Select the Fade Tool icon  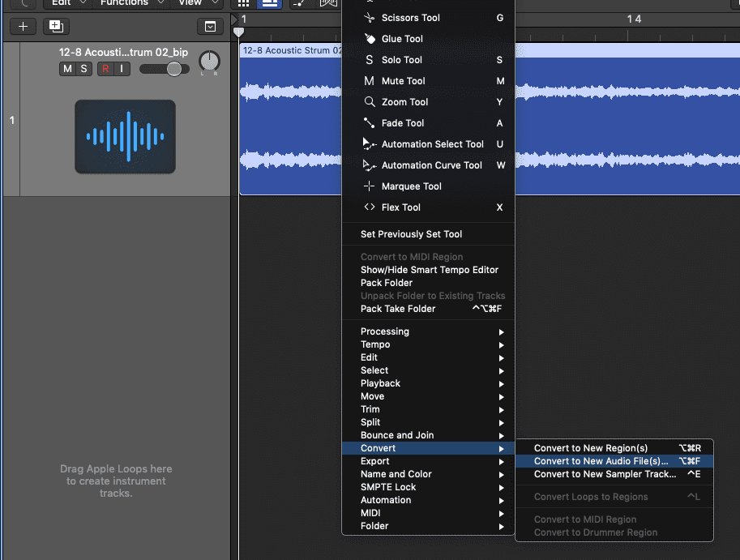point(369,123)
